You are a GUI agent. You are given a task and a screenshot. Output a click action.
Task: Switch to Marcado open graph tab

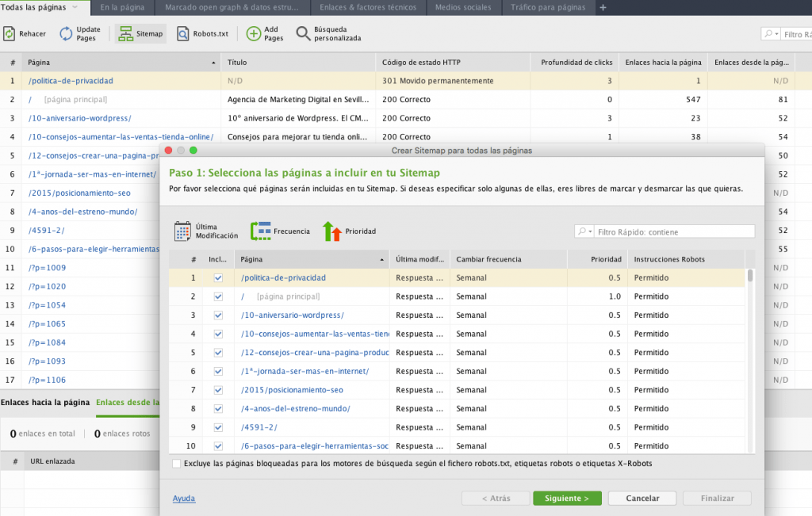[232, 7]
